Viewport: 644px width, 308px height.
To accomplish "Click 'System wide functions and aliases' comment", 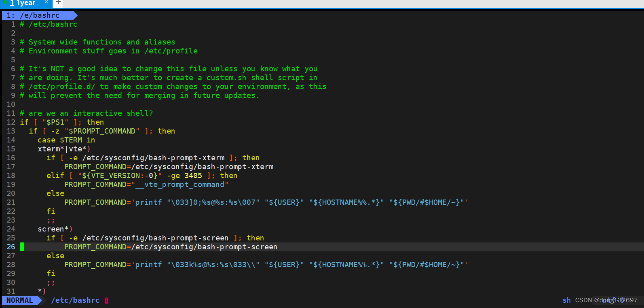I will click(102, 42).
